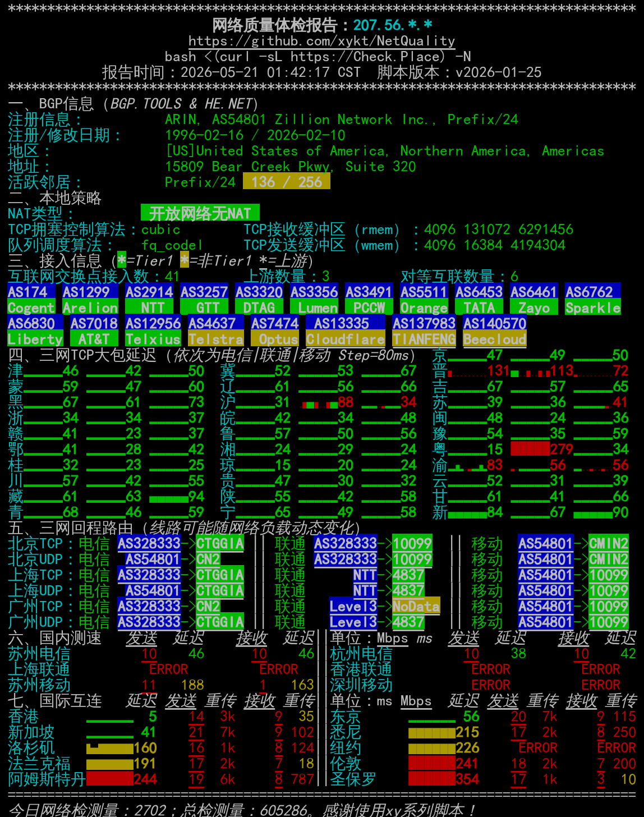The image size is (644, 817).
Task: Click the AS140570 Beecloud block
Action: pyautogui.click(x=495, y=331)
